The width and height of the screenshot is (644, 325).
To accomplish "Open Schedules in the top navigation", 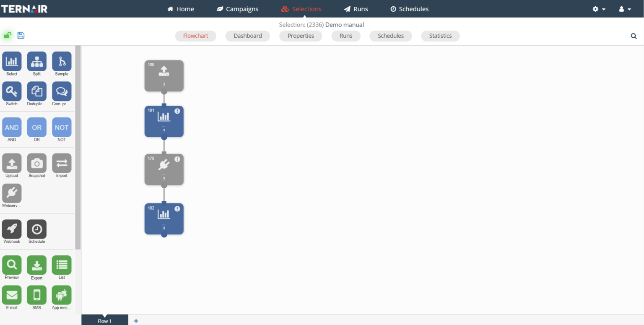I will coord(409,9).
